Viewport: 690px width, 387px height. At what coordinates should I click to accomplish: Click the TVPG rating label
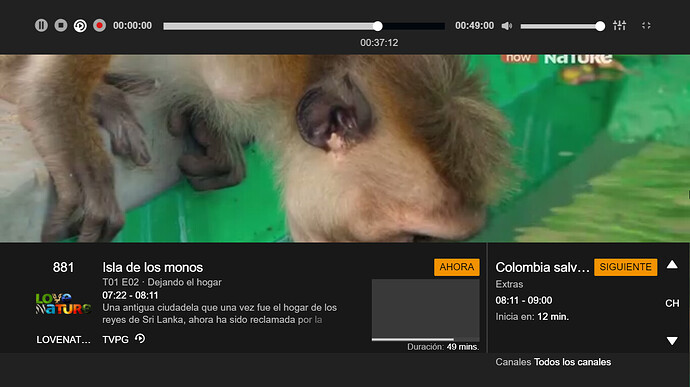click(x=115, y=339)
